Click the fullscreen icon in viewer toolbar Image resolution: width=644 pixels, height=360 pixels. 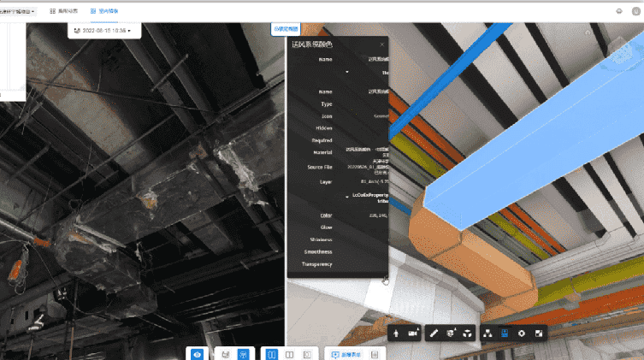pyautogui.click(x=539, y=333)
